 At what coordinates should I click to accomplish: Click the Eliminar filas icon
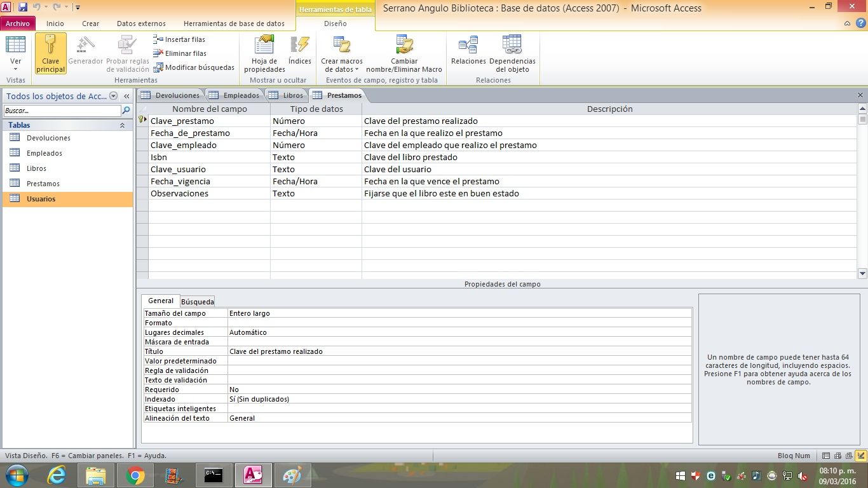pyautogui.click(x=159, y=53)
